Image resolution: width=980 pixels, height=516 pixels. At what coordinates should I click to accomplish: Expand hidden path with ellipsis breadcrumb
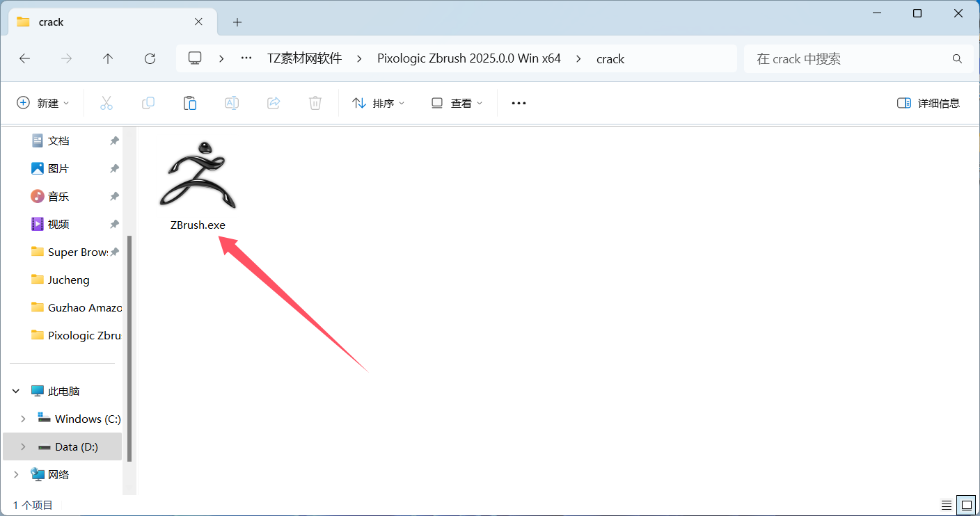[x=246, y=58]
